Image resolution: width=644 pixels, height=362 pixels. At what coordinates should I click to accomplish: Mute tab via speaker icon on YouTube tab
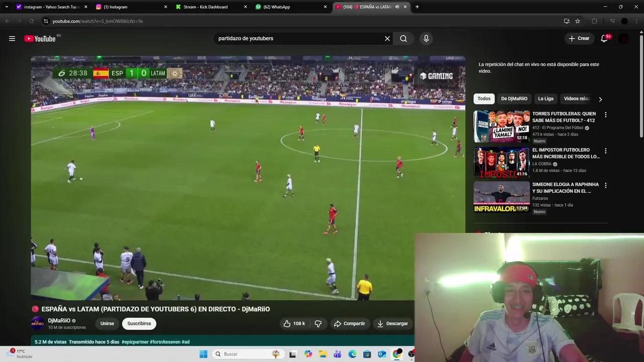click(x=397, y=7)
